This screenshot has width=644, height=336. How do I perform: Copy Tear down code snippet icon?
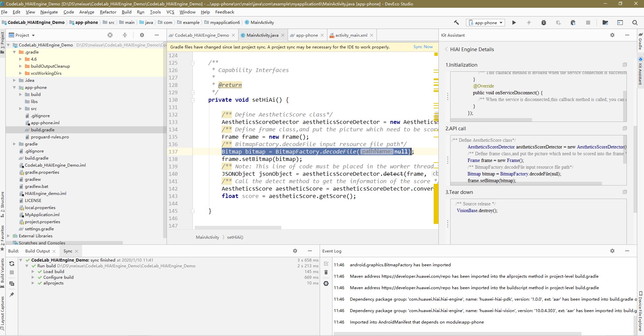pyautogui.click(x=625, y=192)
